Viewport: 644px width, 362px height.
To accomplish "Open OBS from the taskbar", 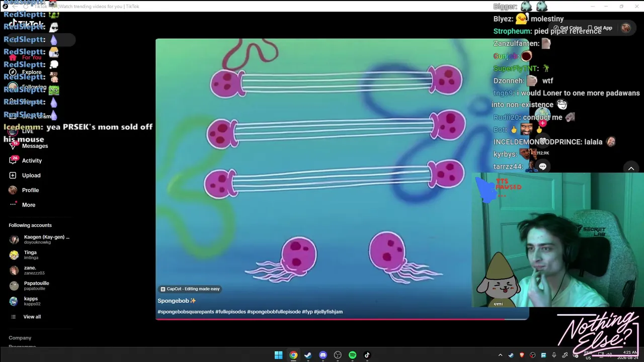I will 338,355.
